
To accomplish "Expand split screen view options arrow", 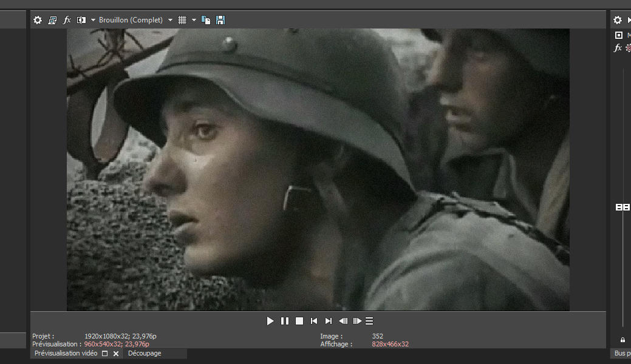I will [x=93, y=20].
